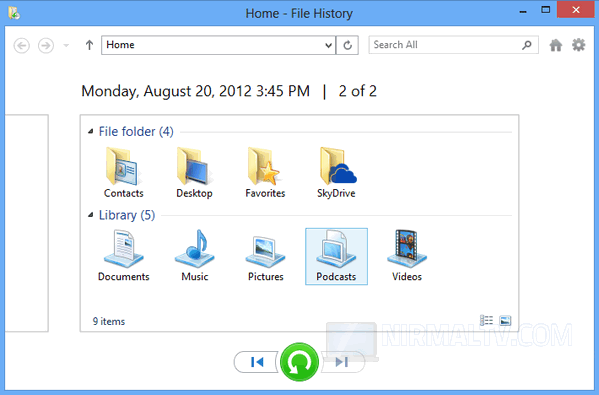Maximize the File History window

[546, 10]
